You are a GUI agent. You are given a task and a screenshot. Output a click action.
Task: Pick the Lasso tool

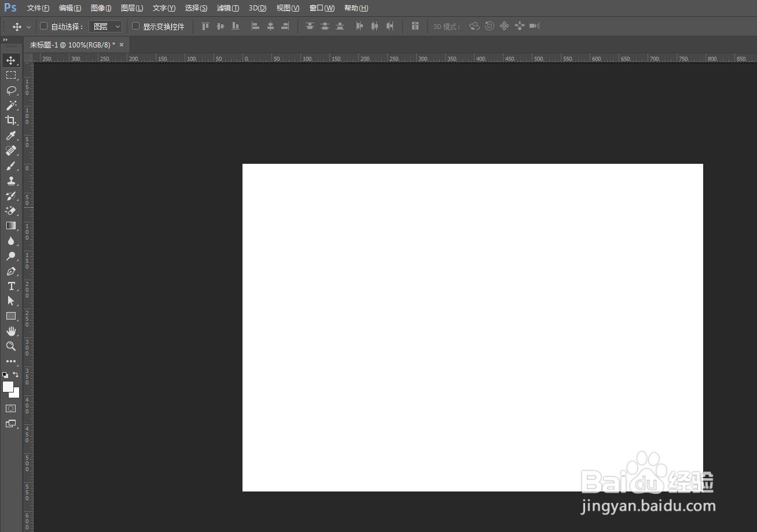[11, 90]
